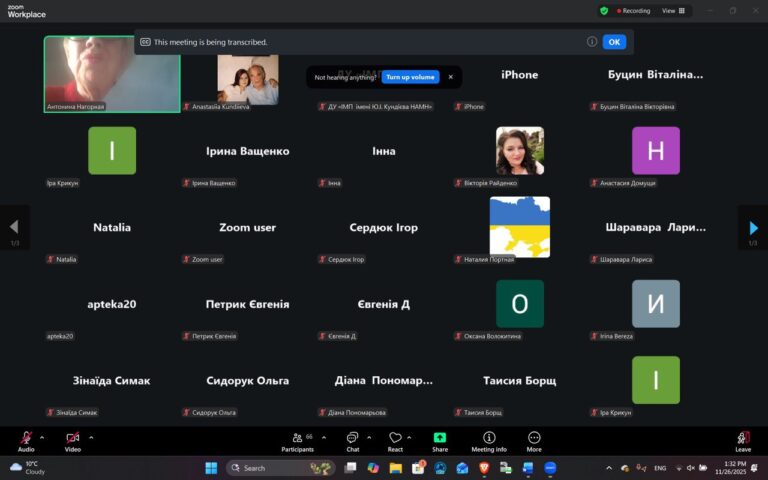Expand the Audio options arrow
Viewport: 768px width, 480px height.
[42, 437]
